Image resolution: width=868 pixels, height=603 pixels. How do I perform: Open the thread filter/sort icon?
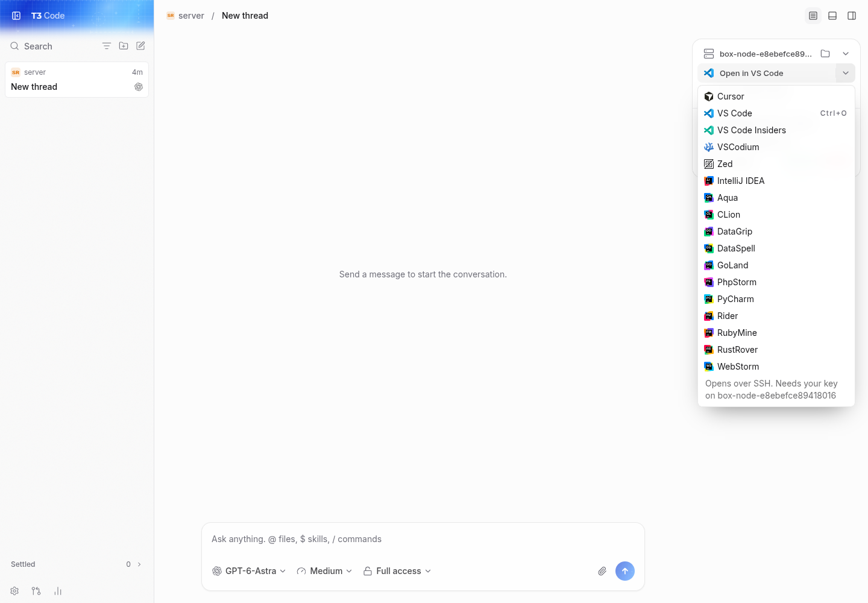(107, 46)
